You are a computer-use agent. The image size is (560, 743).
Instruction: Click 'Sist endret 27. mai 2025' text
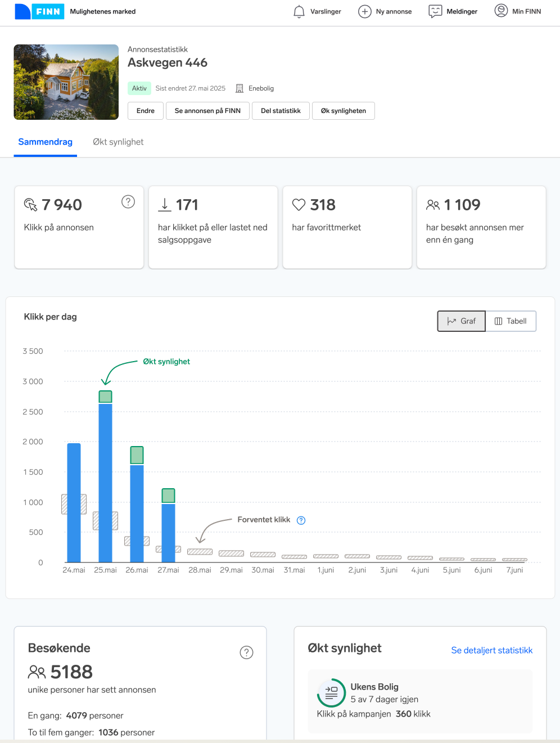pos(191,88)
